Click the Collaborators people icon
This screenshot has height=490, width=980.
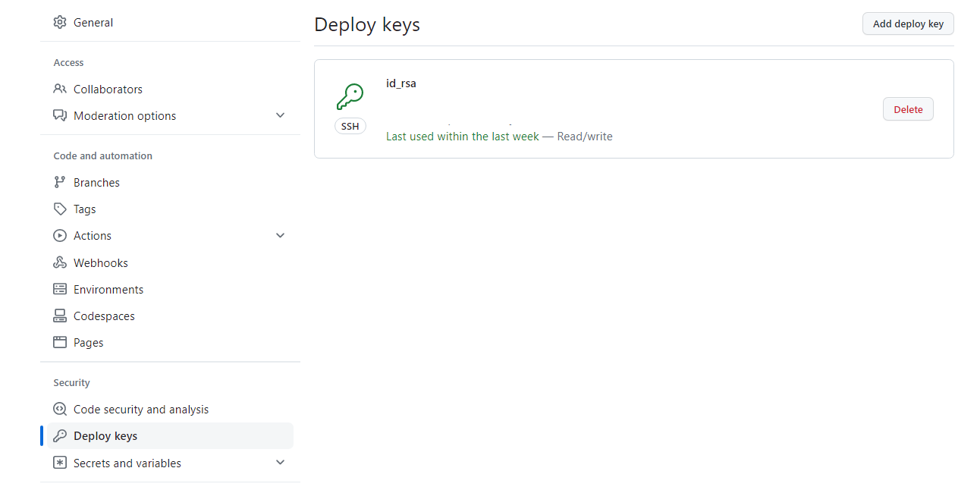60,89
